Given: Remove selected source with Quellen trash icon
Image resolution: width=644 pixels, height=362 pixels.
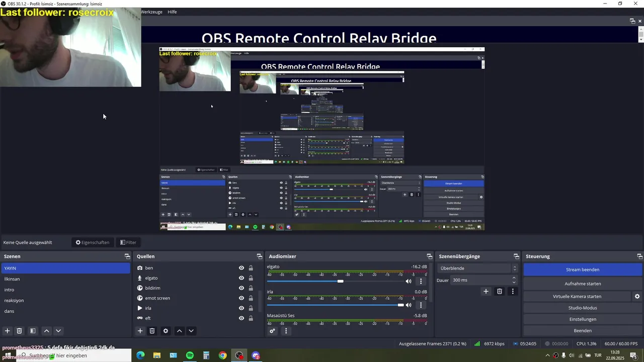Looking at the screenshot, I should pos(152,331).
